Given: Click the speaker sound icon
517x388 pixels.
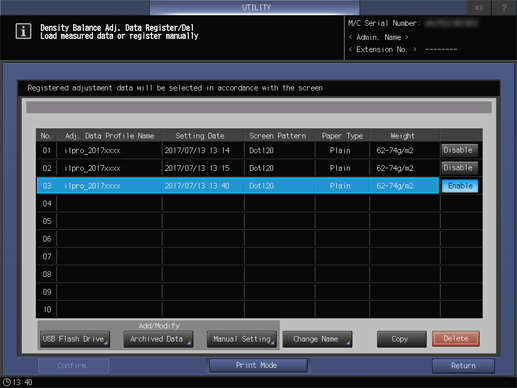Looking at the screenshot, I should pos(479,7).
